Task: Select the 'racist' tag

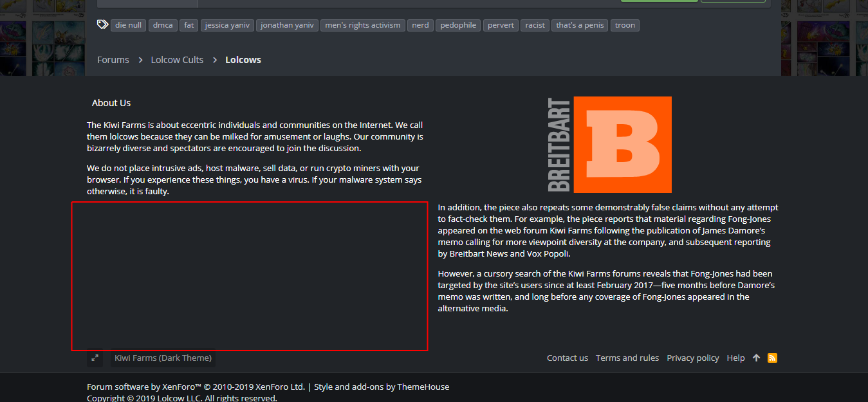Action: click(535, 25)
